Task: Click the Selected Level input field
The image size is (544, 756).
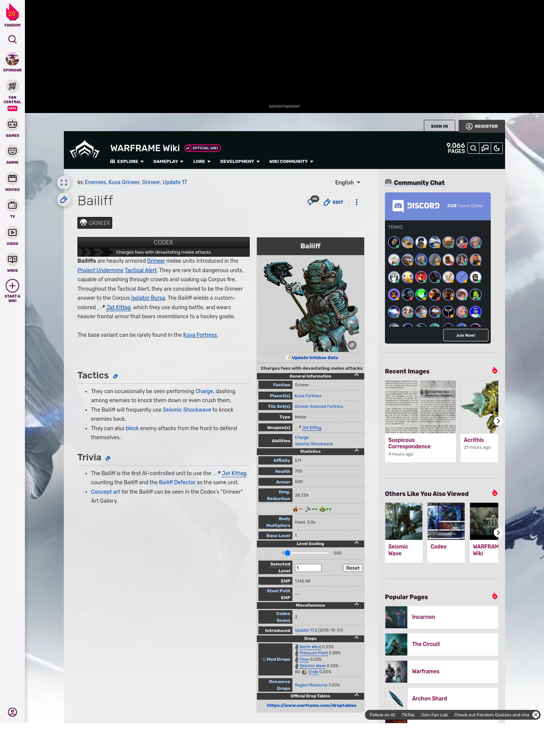Action: (x=308, y=568)
